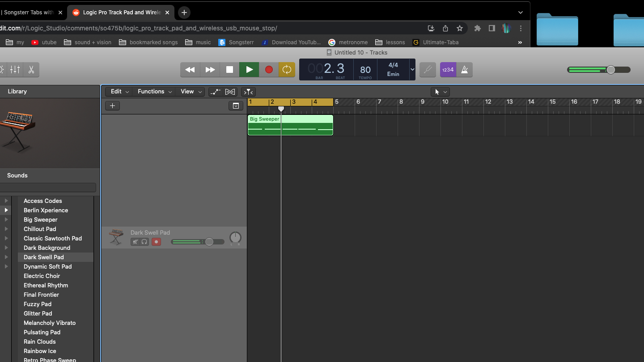Open a new Chrome tab
The height and width of the screenshot is (362, 644).
coord(184,13)
